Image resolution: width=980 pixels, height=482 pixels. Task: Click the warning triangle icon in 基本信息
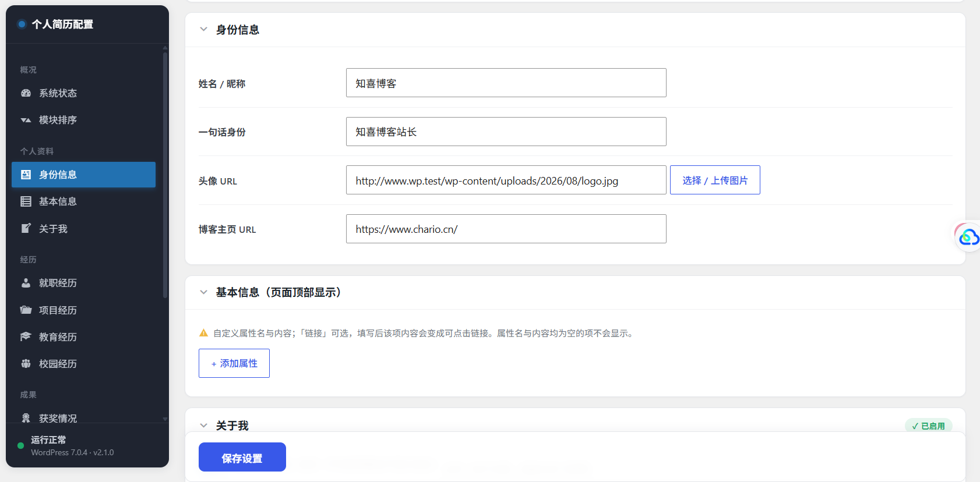click(203, 333)
